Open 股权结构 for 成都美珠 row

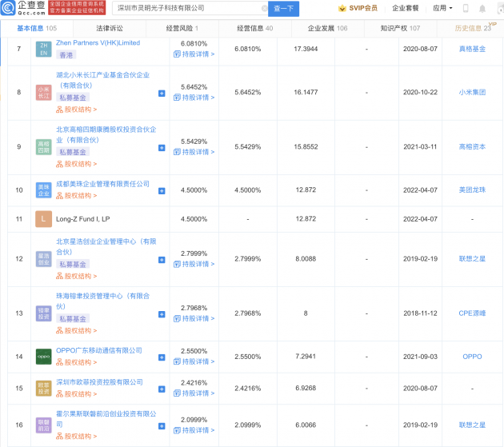click(77, 196)
